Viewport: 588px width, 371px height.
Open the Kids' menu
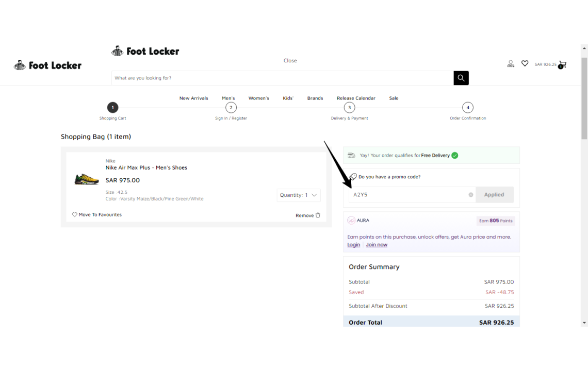[288, 98]
